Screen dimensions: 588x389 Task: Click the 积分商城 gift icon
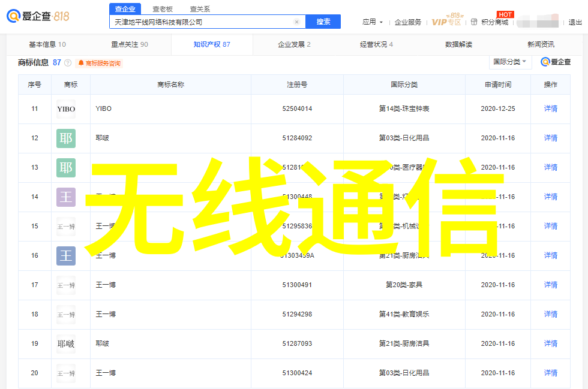point(474,22)
